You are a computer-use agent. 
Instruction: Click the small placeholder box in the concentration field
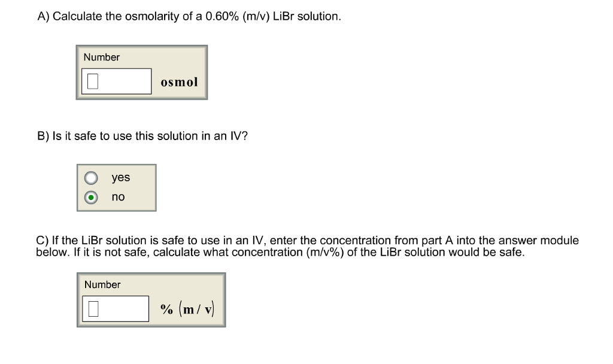coord(93,309)
